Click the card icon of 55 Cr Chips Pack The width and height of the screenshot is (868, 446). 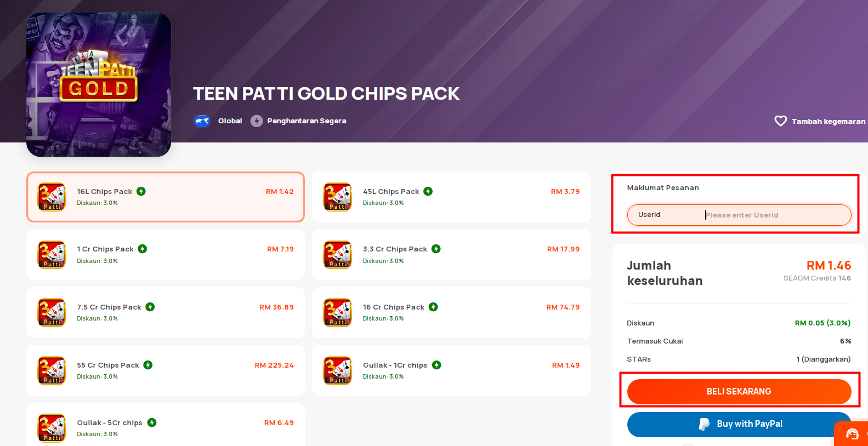coord(52,370)
